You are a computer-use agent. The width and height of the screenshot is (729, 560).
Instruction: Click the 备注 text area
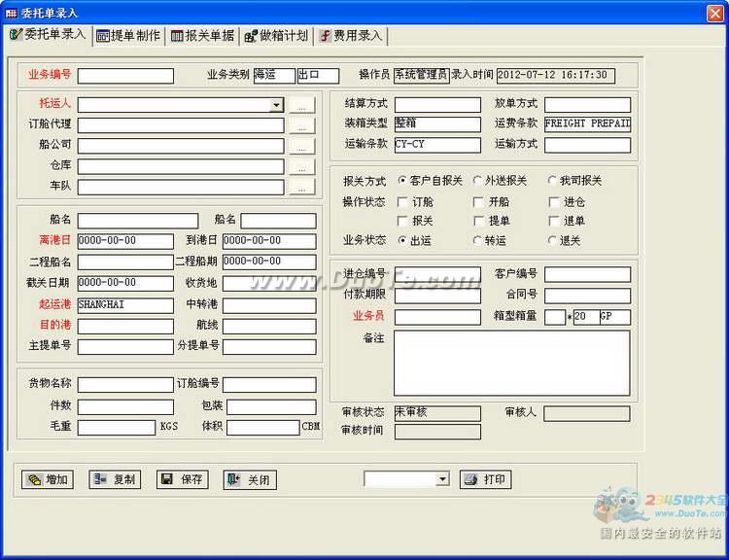click(x=512, y=364)
